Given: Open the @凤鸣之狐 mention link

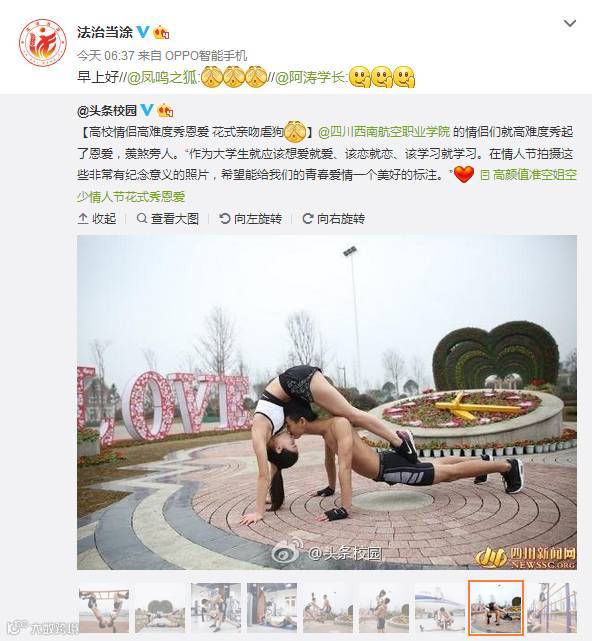Looking at the screenshot, I should [162, 77].
